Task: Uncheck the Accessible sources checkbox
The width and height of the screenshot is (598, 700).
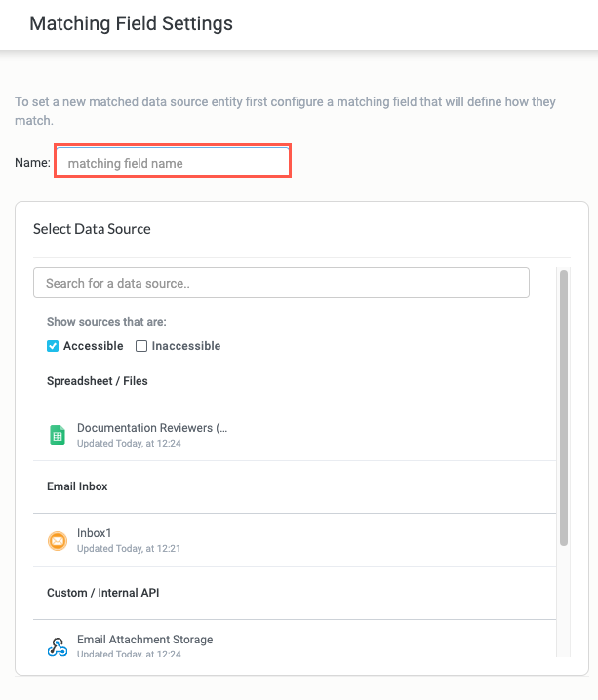Action: point(53,346)
